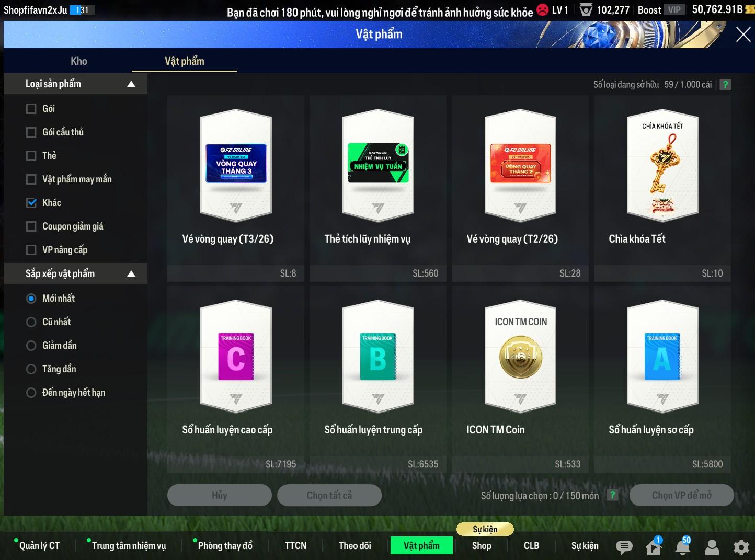Uncheck the Khác filter checkbox
755x560 pixels.
[x=31, y=203]
